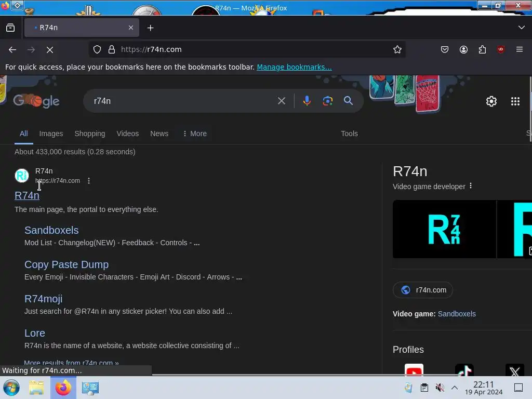Screen dimensions: 532x399
Task: Open the R74moji sitelink
Action: 44,299
